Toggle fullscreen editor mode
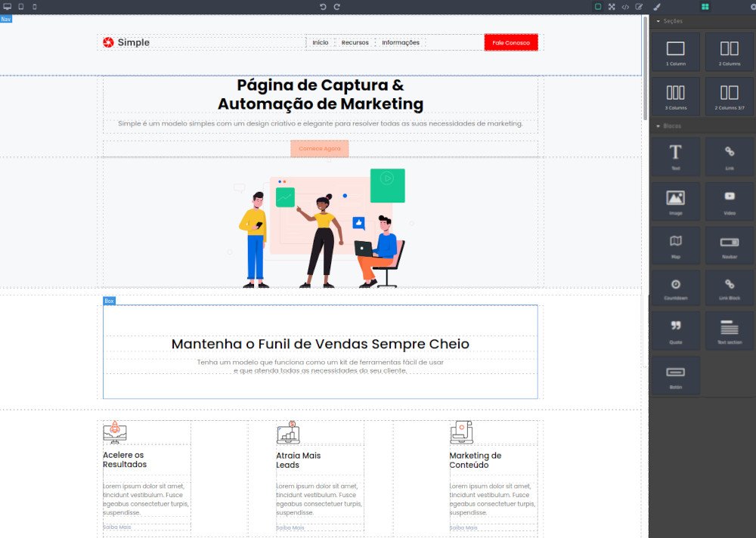The height and width of the screenshot is (538, 756). [611, 7]
